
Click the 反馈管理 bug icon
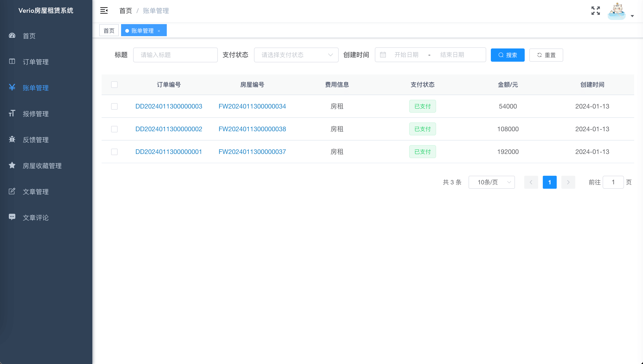click(x=12, y=140)
